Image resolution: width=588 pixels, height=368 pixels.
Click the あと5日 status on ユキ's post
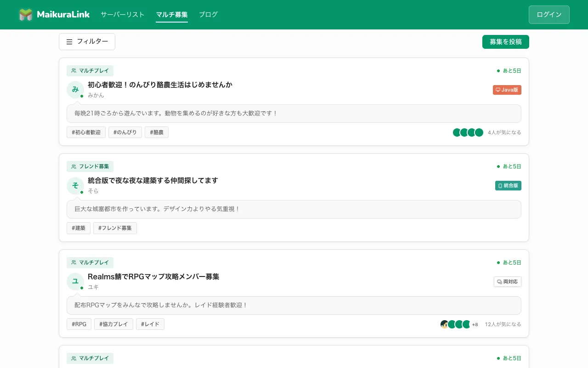click(x=509, y=263)
